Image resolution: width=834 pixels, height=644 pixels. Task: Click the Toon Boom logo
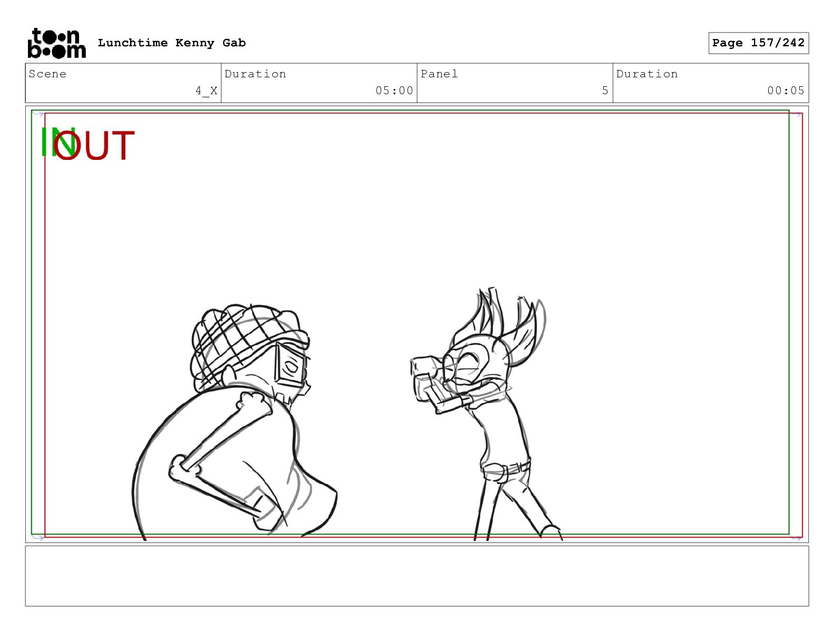tap(56, 43)
